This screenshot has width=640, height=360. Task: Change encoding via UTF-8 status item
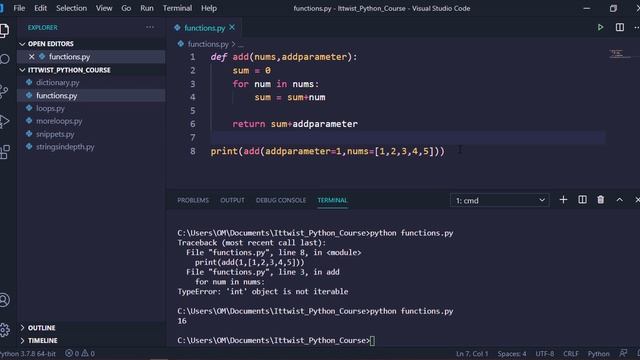[544, 353]
